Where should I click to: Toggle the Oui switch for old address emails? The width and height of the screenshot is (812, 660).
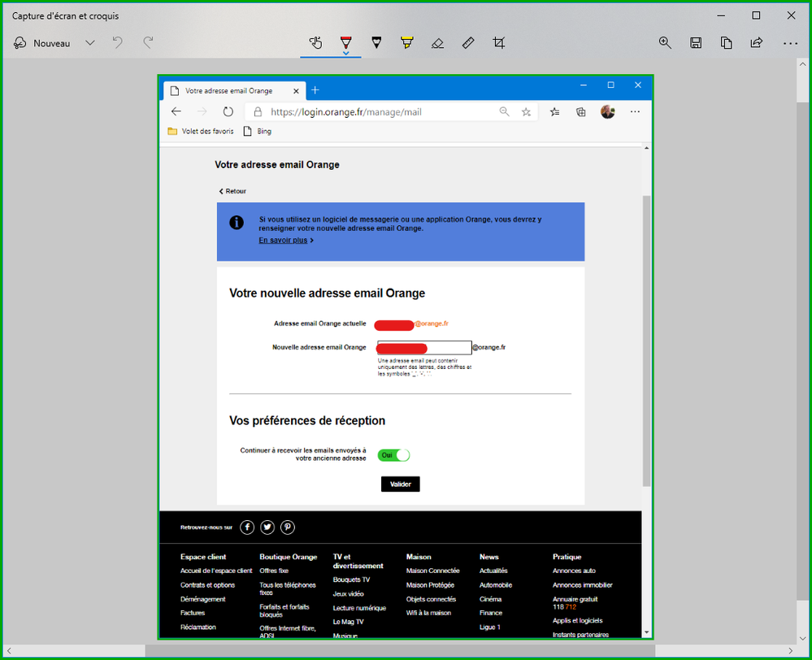click(x=393, y=455)
